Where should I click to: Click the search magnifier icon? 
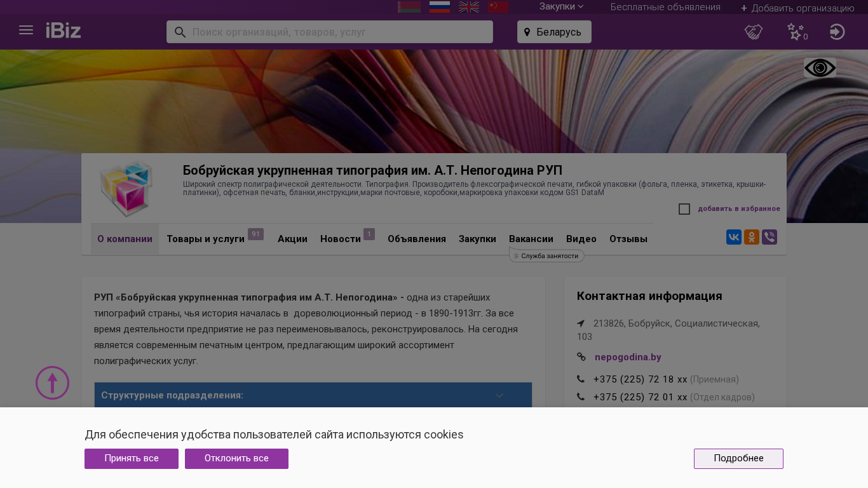click(x=180, y=32)
